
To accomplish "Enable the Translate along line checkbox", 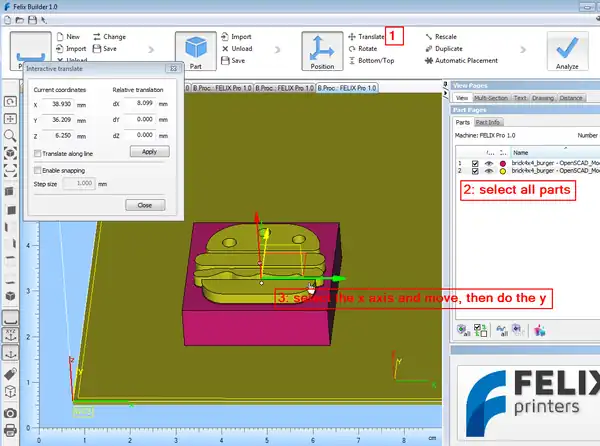I will (x=37, y=153).
